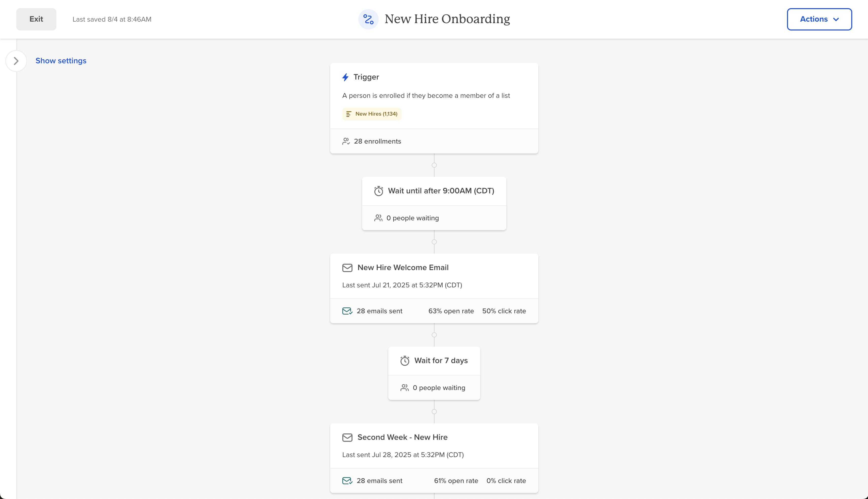Click the Show settings link
868x499 pixels.
61,61
